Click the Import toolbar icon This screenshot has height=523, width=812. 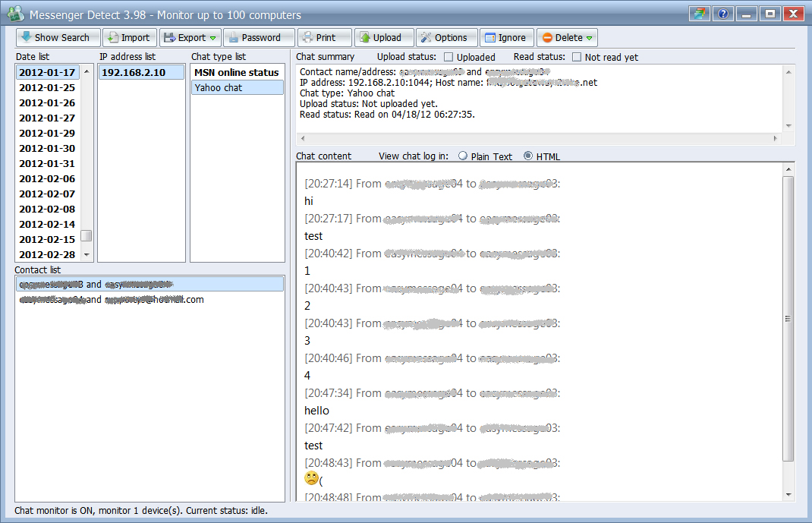pyautogui.click(x=112, y=37)
